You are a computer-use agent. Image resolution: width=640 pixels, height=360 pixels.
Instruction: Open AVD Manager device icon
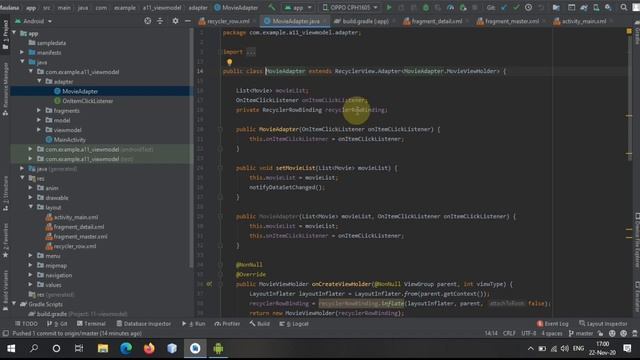[x=596, y=7]
